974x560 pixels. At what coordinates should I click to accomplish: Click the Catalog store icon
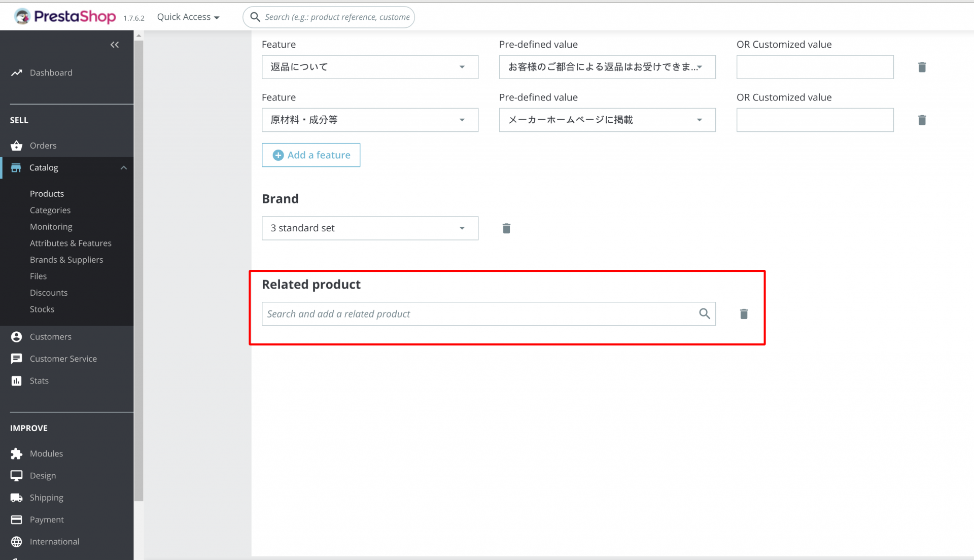pyautogui.click(x=16, y=168)
